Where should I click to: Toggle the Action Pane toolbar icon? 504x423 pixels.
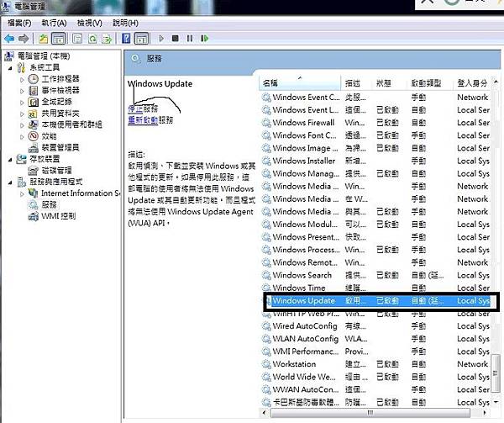coord(142,39)
